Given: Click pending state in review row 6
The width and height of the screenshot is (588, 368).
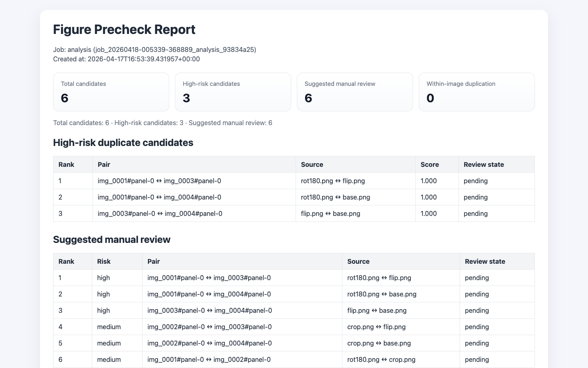Looking at the screenshot, I should pos(477,359).
